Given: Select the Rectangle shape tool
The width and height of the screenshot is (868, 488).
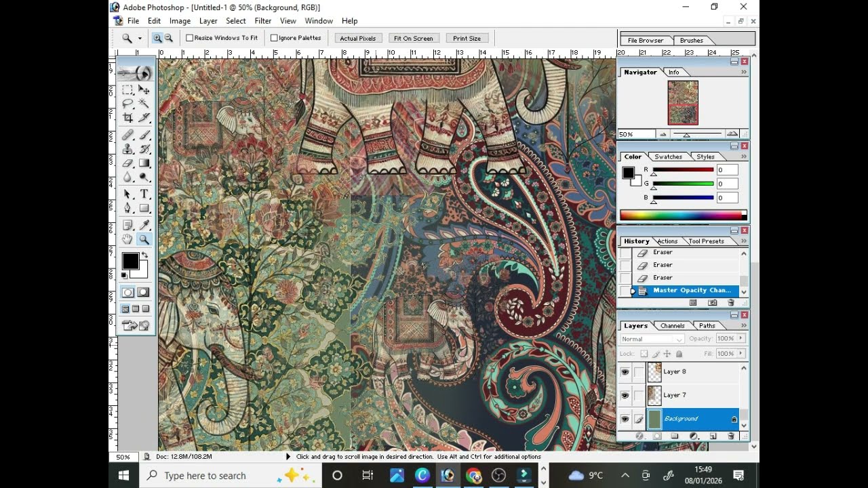Looking at the screenshot, I should [144, 208].
